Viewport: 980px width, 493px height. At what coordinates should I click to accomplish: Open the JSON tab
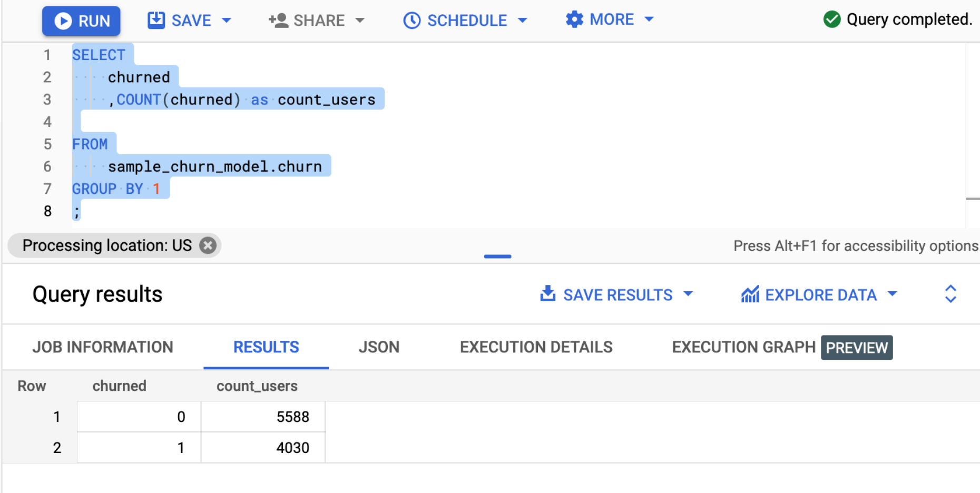pos(379,347)
